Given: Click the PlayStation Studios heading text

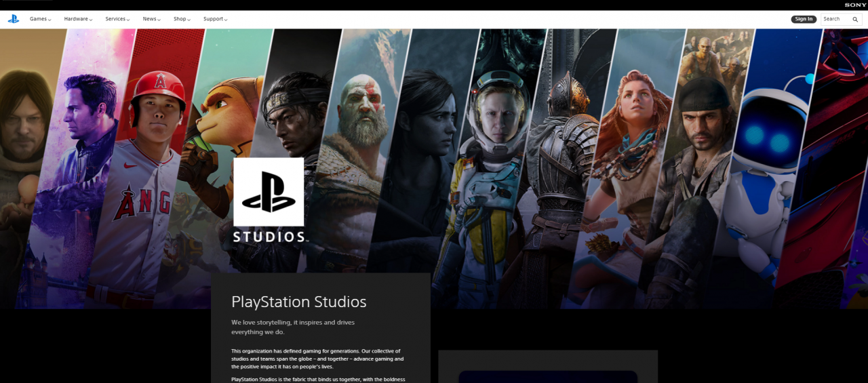Looking at the screenshot, I should [x=298, y=302].
